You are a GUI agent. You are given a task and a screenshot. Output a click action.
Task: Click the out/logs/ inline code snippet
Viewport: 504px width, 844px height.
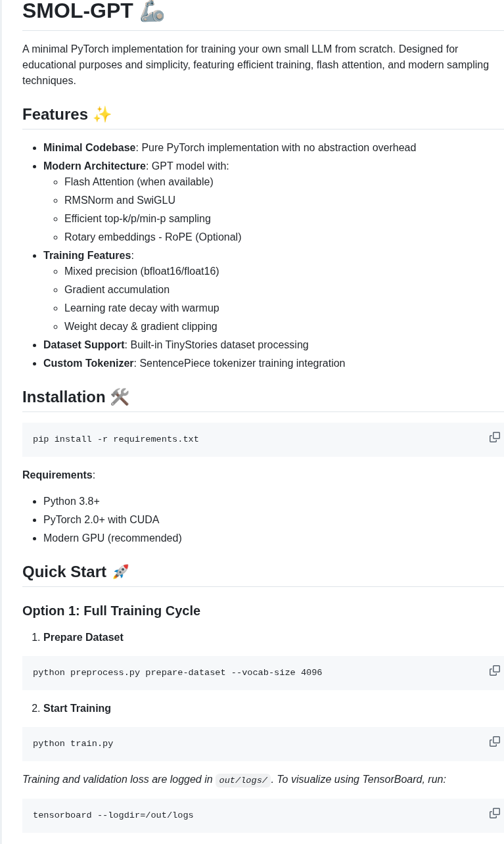(x=243, y=780)
